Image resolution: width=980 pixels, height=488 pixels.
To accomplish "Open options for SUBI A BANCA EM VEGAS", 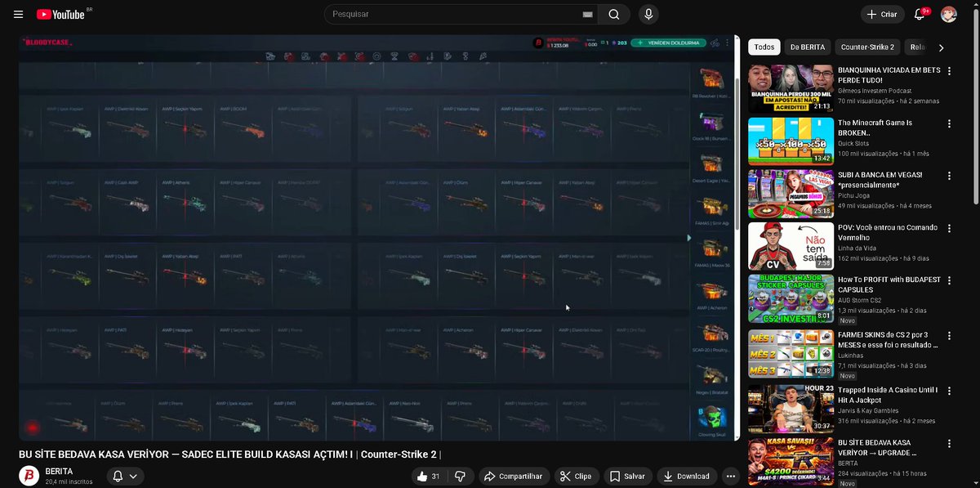I will pos(949,177).
